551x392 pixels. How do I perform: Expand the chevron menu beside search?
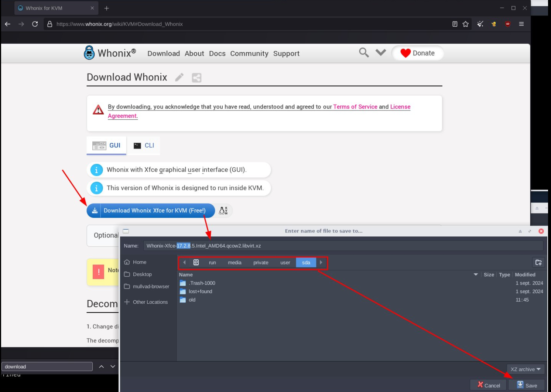[381, 52]
